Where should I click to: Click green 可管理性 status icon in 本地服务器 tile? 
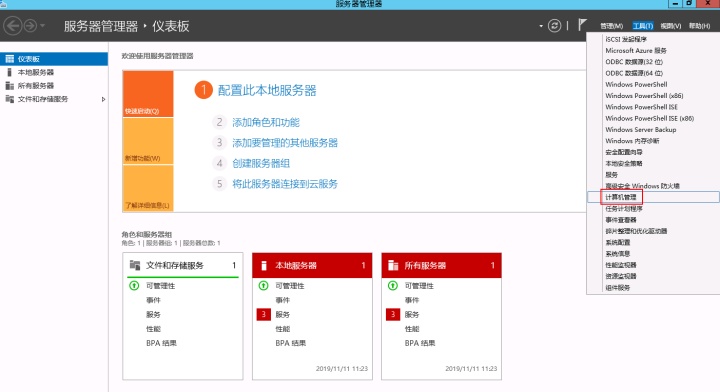264,286
